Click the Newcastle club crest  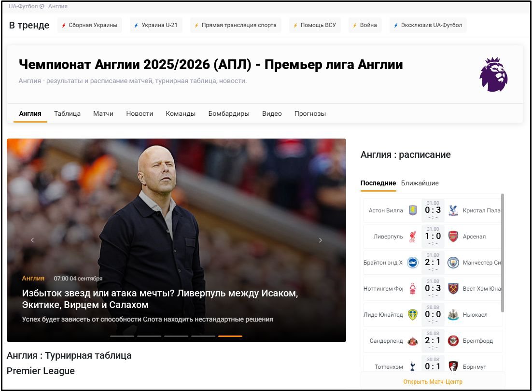pyautogui.click(x=453, y=315)
